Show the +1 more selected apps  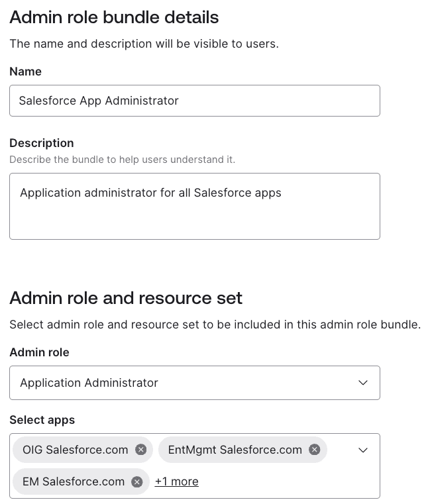(x=176, y=481)
